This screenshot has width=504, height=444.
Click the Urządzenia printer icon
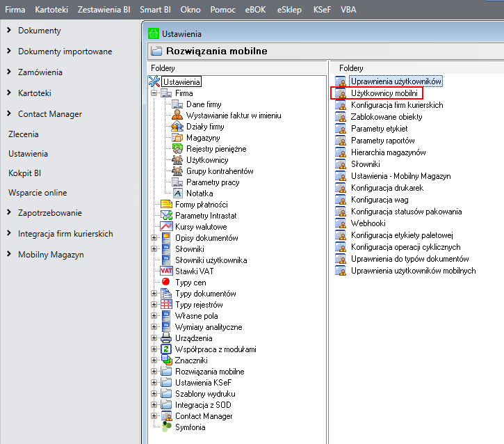point(166,338)
